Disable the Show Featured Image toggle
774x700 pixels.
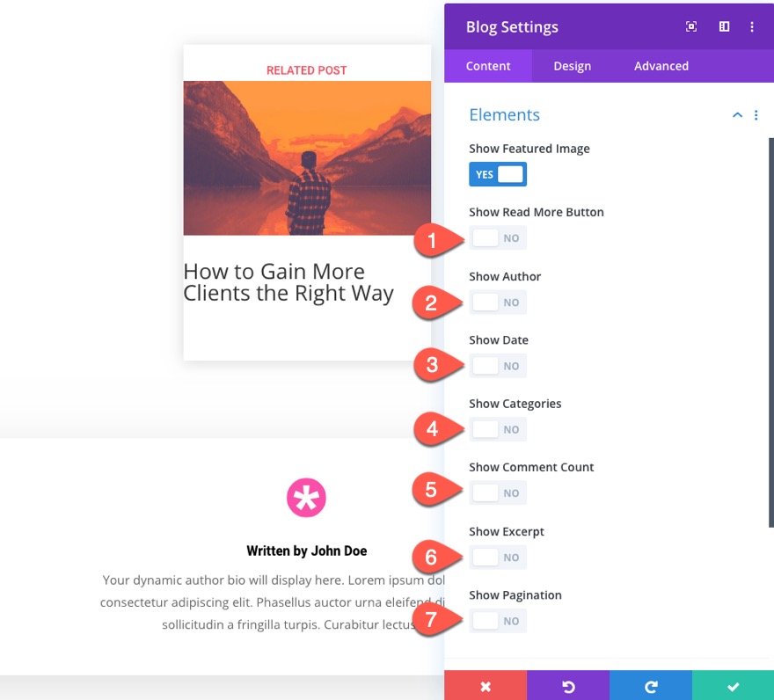pyautogui.click(x=498, y=174)
